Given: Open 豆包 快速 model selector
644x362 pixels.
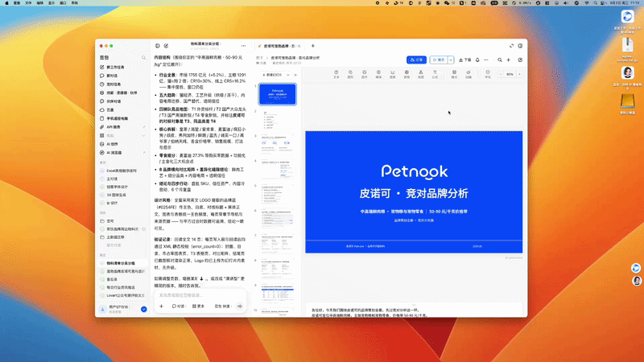Looking at the screenshot, I should point(224,306).
